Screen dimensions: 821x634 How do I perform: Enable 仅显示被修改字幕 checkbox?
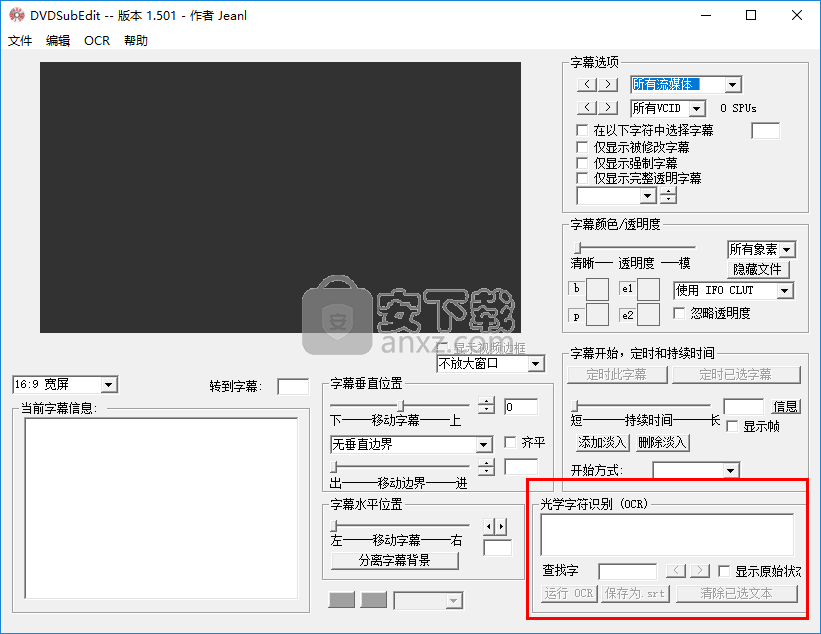tap(582, 147)
